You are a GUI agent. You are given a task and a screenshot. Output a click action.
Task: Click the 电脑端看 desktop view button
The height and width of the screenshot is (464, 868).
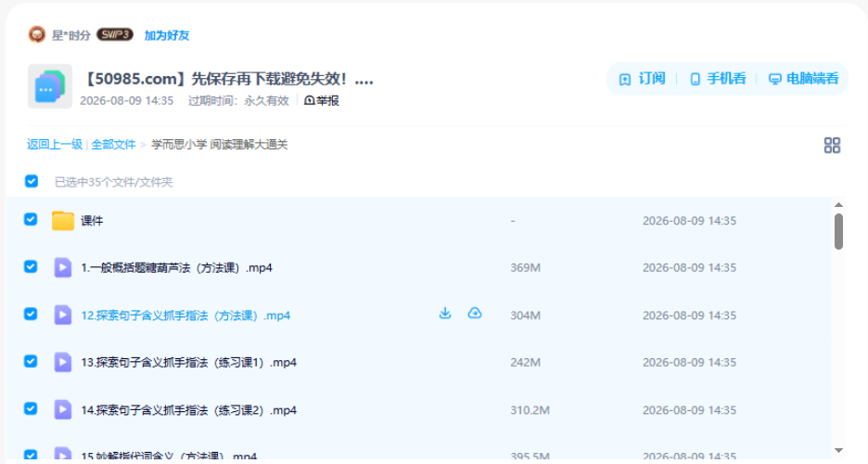point(804,79)
